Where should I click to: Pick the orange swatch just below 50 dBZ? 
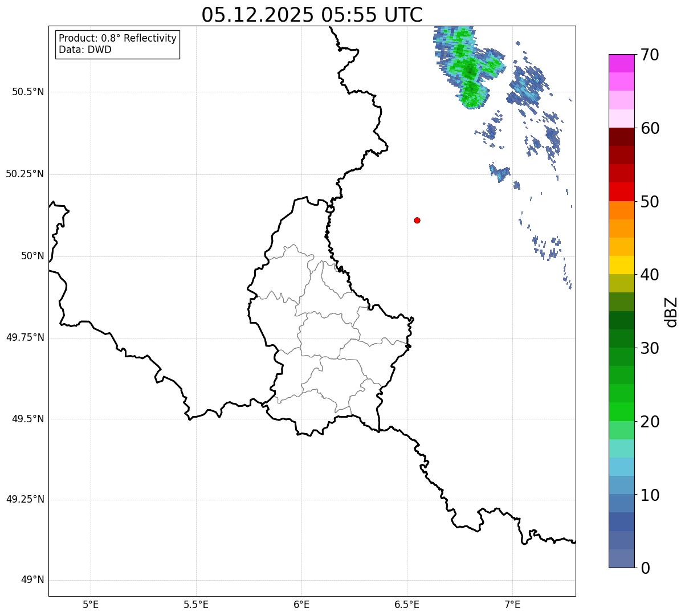tap(622, 210)
